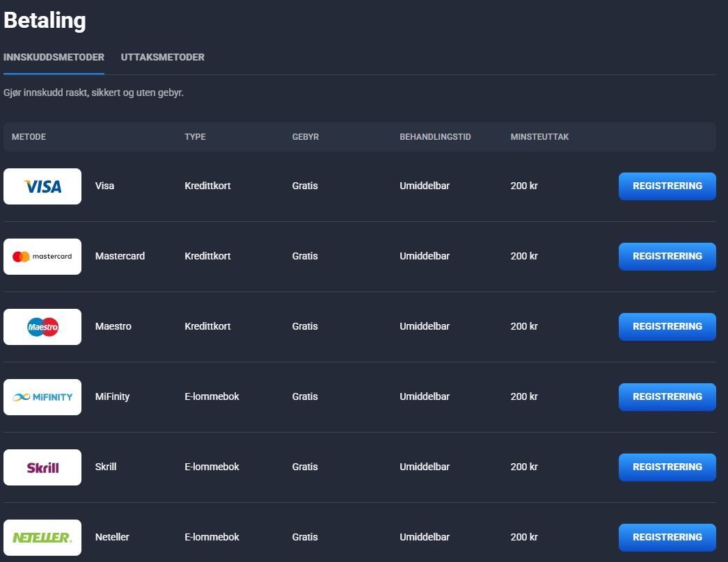Click the Behandlingstid column header

[435, 137]
